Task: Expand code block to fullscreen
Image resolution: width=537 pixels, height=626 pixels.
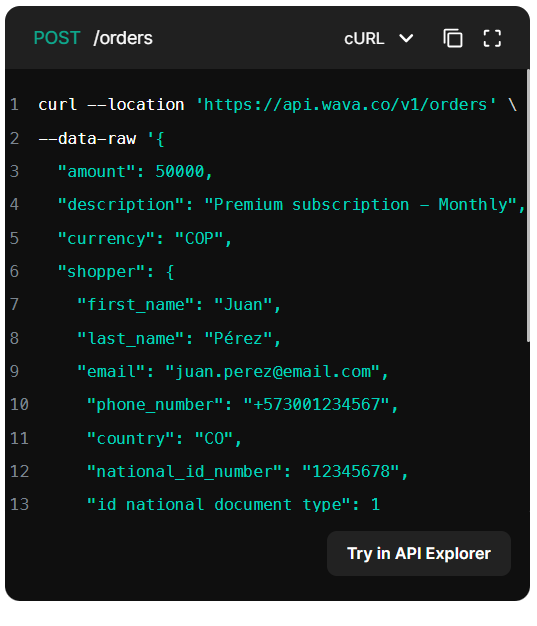Action: pyautogui.click(x=492, y=39)
